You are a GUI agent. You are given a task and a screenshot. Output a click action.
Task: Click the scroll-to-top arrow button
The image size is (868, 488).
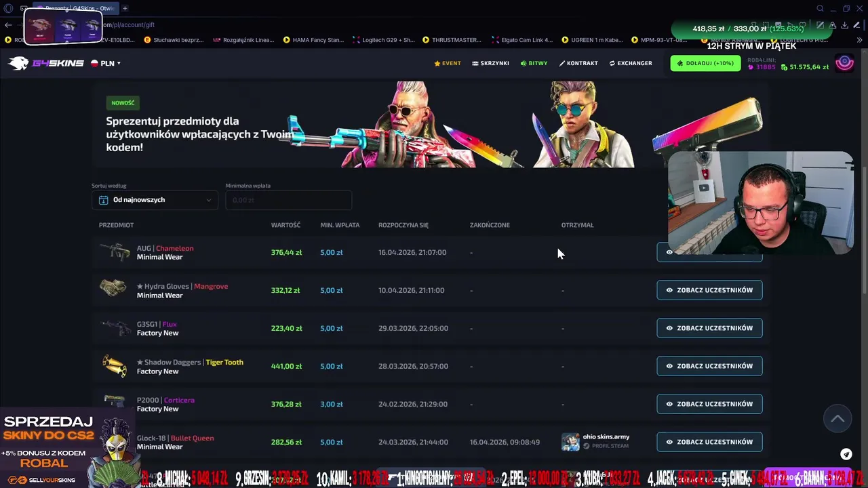837,419
